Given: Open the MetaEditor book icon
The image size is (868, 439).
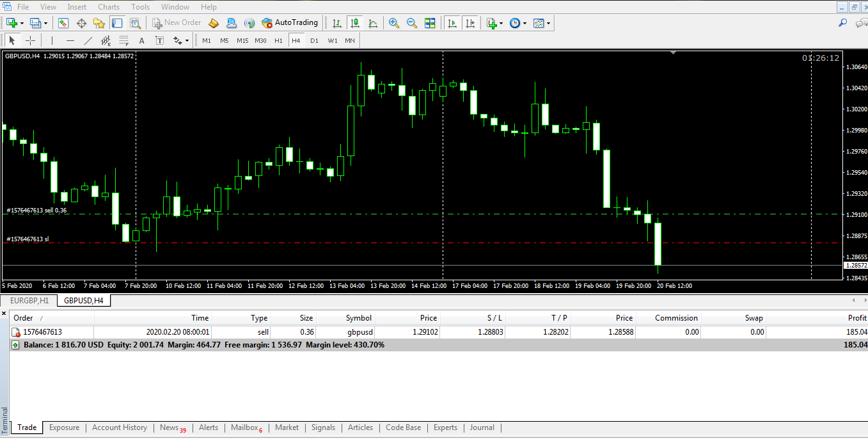Looking at the screenshot, I should (214, 23).
